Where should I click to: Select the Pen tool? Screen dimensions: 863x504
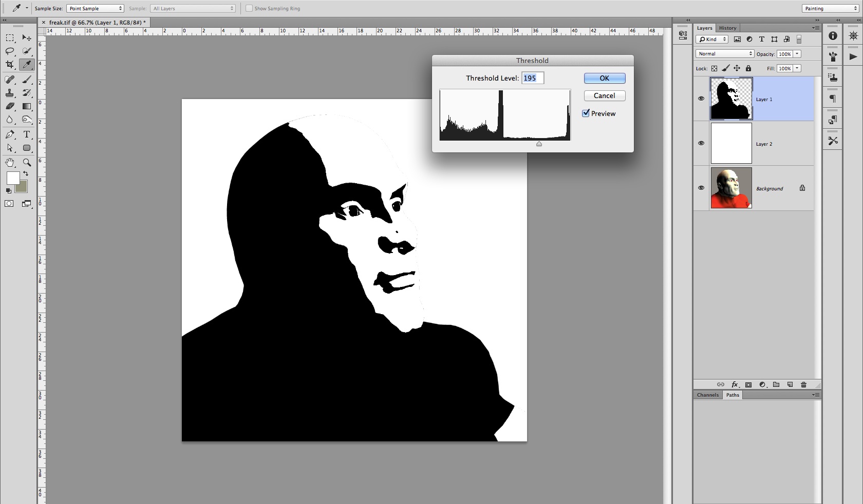[x=10, y=134]
